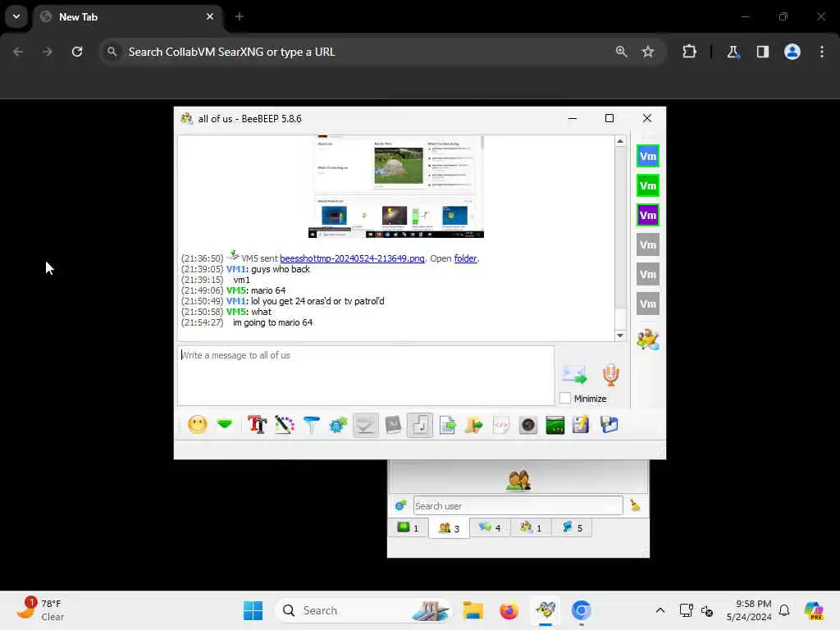Bookmark this tab with star icon
The width and height of the screenshot is (840, 630).
[648, 52]
